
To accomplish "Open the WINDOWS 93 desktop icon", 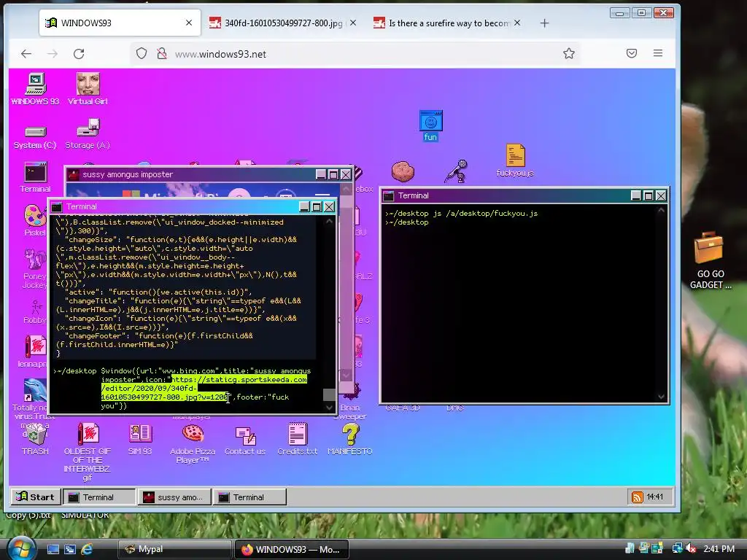I will (x=35, y=89).
